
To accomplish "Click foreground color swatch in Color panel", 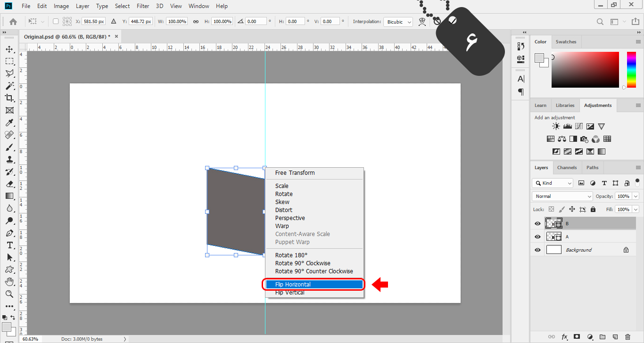I will (539, 58).
